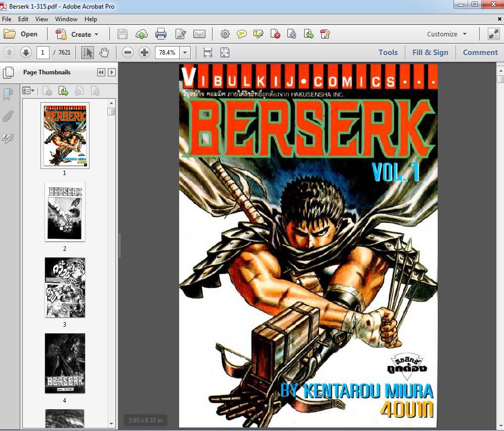Open the Customize dropdown

(x=447, y=34)
